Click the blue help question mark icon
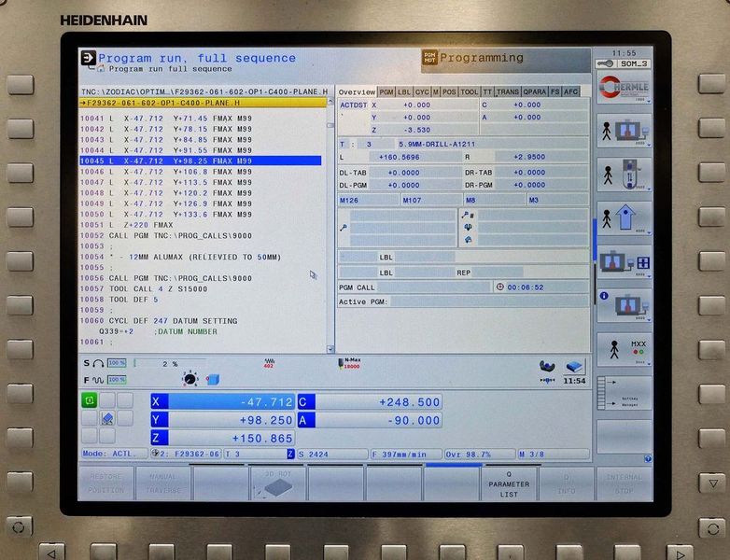The width and height of the screenshot is (730, 560). pyautogui.click(x=648, y=459)
